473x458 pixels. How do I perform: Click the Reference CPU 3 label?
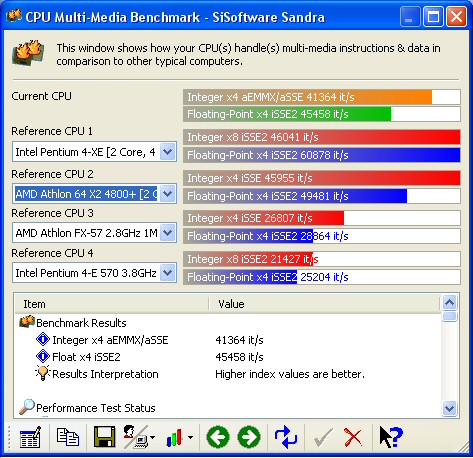(52, 213)
